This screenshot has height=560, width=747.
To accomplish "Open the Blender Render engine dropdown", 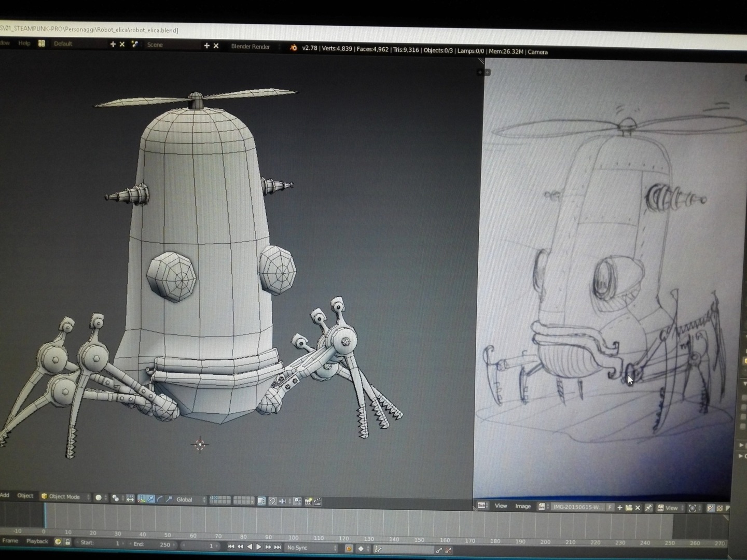I will click(255, 47).
